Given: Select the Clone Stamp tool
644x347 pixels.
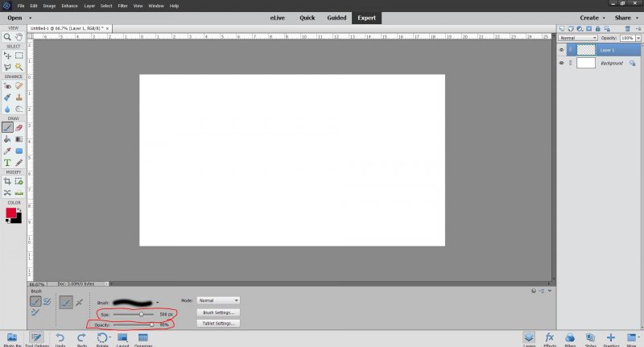Looking at the screenshot, I should point(19,97).
